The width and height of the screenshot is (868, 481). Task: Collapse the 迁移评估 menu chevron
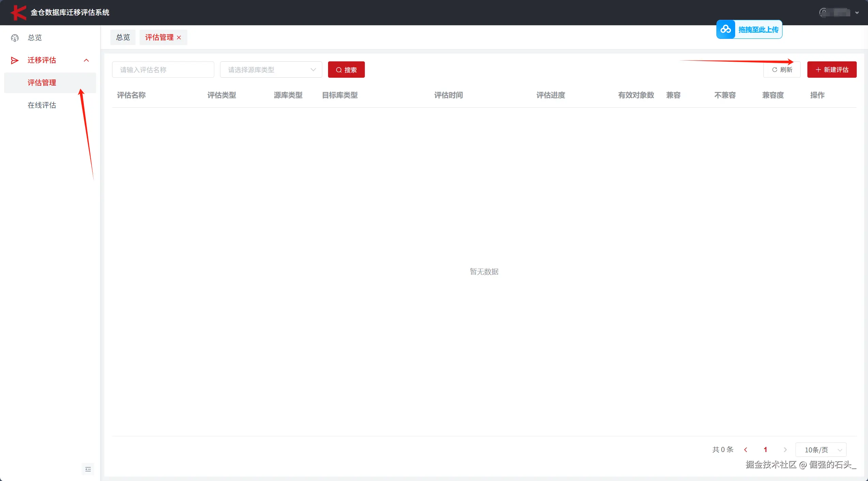86,60
